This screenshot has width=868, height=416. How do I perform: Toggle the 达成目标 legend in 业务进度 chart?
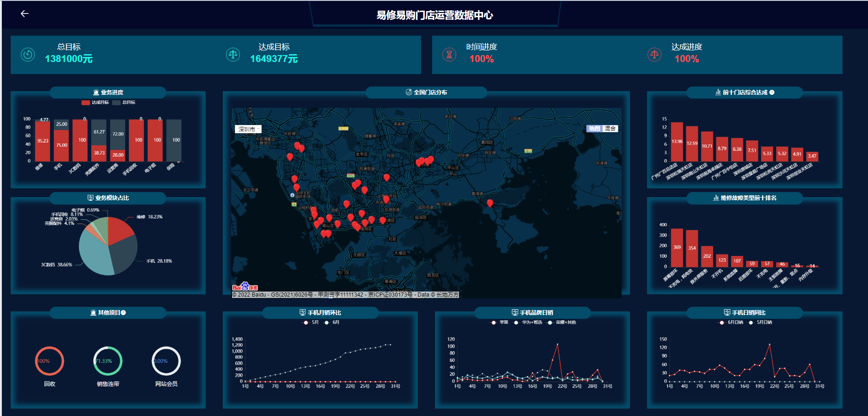coord(95,103)
